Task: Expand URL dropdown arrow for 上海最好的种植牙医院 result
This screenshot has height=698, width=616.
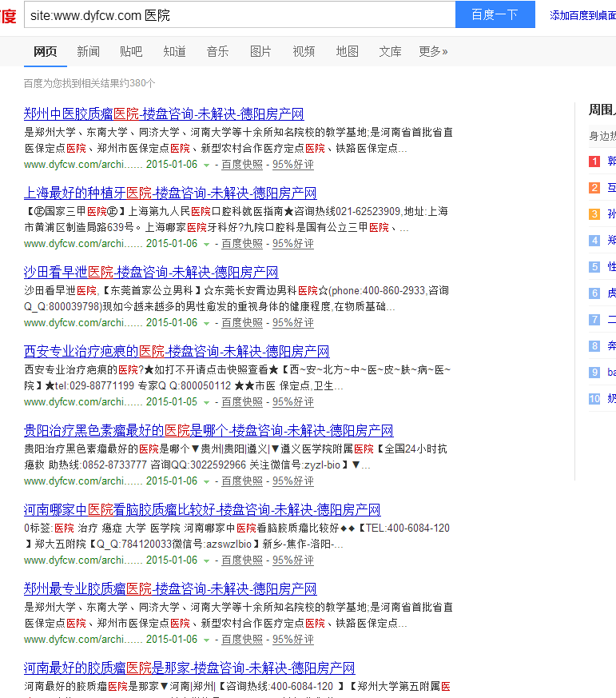Action: click(x=206, y=245)
